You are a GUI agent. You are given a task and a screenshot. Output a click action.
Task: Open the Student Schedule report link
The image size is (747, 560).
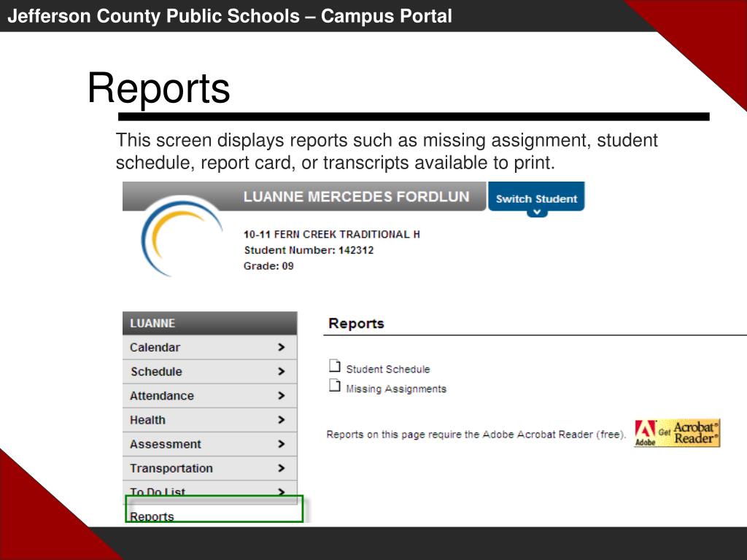388,369
